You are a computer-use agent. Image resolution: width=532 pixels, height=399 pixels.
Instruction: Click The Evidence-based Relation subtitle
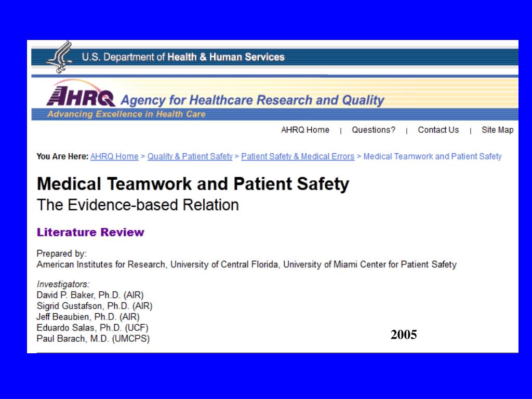point(138,205)
